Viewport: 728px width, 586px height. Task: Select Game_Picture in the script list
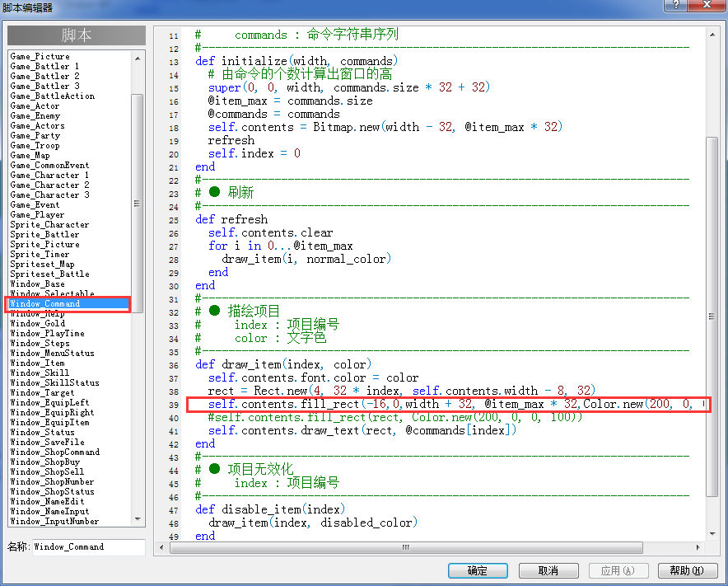[x=40, y=56]
